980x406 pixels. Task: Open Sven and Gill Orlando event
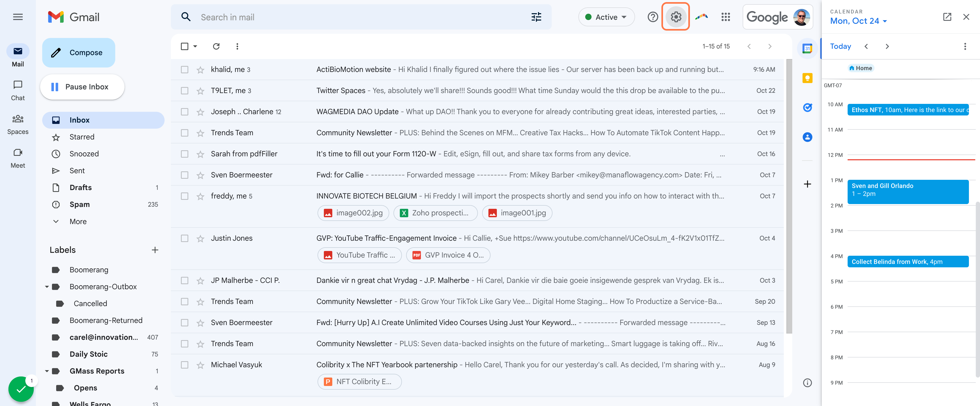[x=908, y=192]
